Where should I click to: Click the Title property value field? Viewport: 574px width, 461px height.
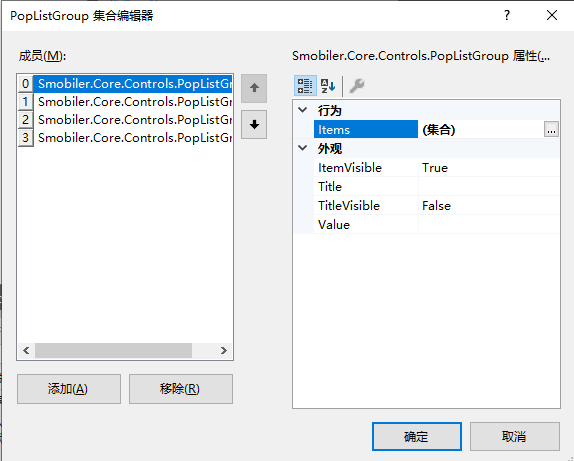(x=489, y=187)
